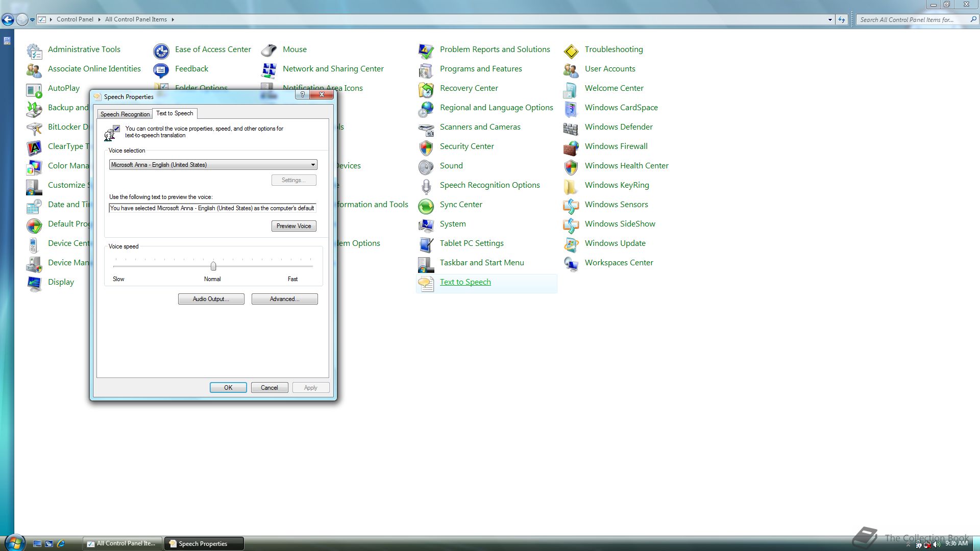Screen dimensions: 980x551
Task: Go back with the Back arrow button
Action: point(8,20)
